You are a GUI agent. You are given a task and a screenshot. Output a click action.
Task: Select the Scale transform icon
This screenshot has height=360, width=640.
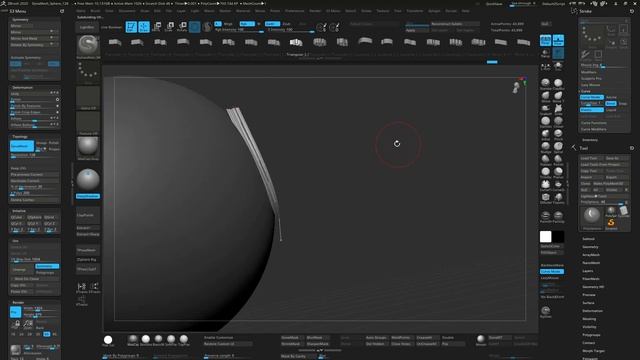[x=169, y=27]
